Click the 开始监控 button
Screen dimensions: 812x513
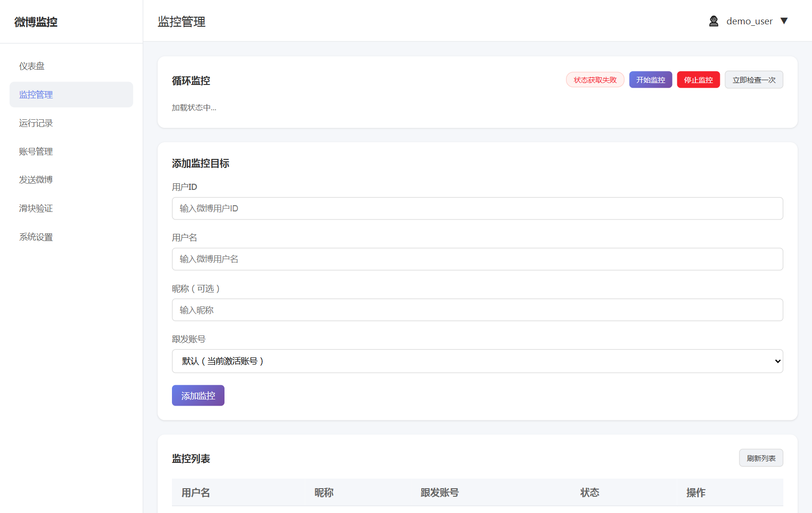pos(651,80)
